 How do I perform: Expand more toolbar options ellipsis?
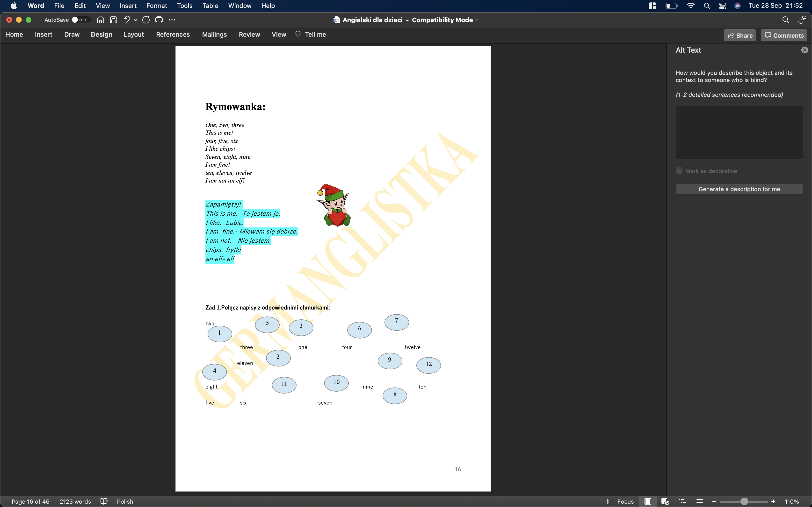(172, 20)
